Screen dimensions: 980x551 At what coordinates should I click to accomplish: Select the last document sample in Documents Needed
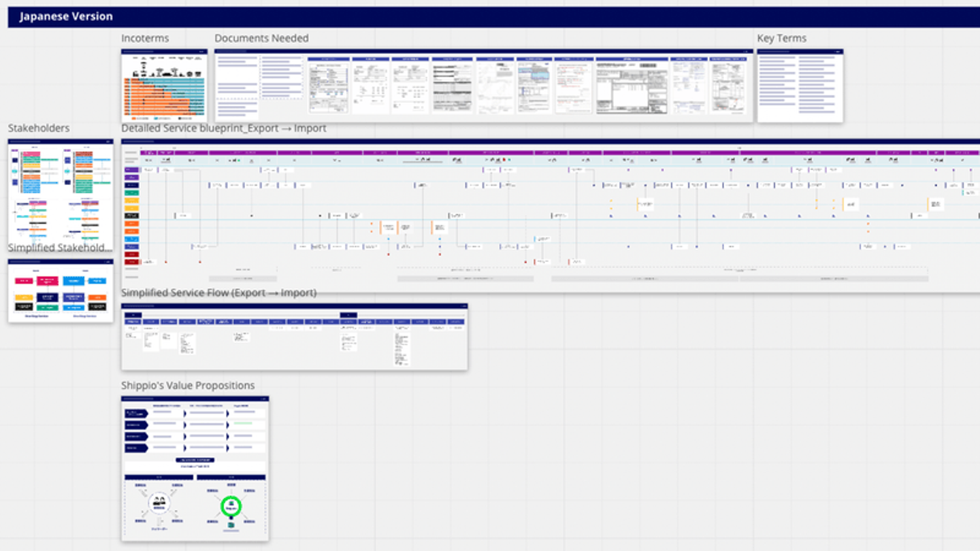tap(728, 86)
